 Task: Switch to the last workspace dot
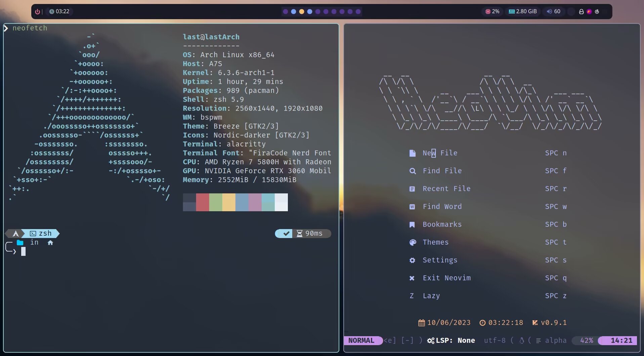358,11
